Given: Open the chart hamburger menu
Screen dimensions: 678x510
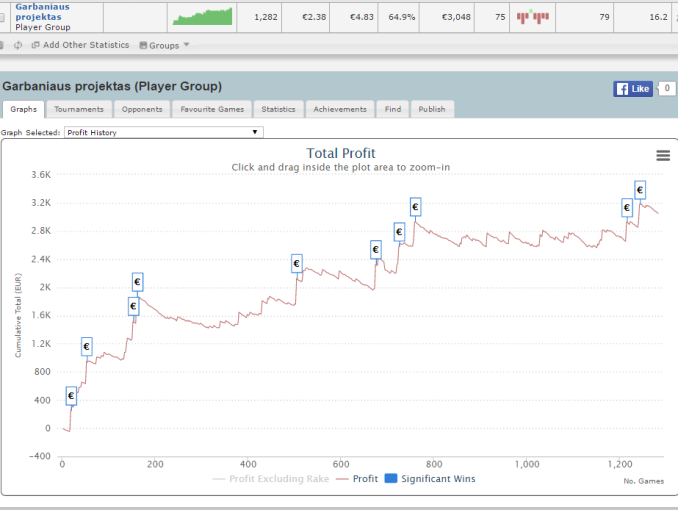Looking at the screenshot, I should [x=662, y=155].
